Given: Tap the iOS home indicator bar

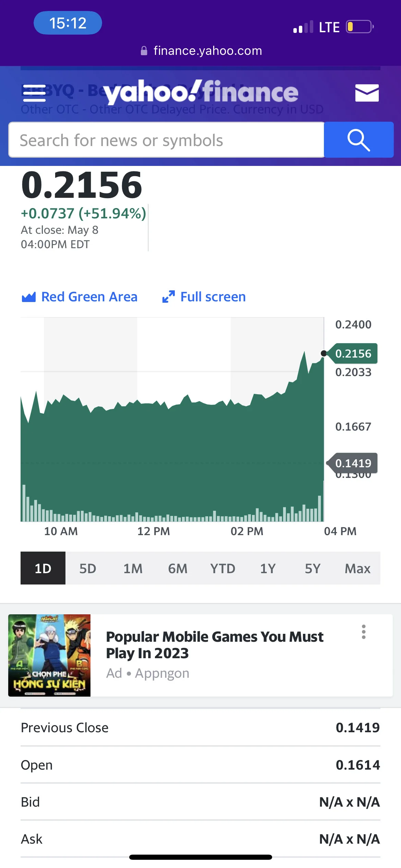Looking at the screenshot, I should (200, 857).
